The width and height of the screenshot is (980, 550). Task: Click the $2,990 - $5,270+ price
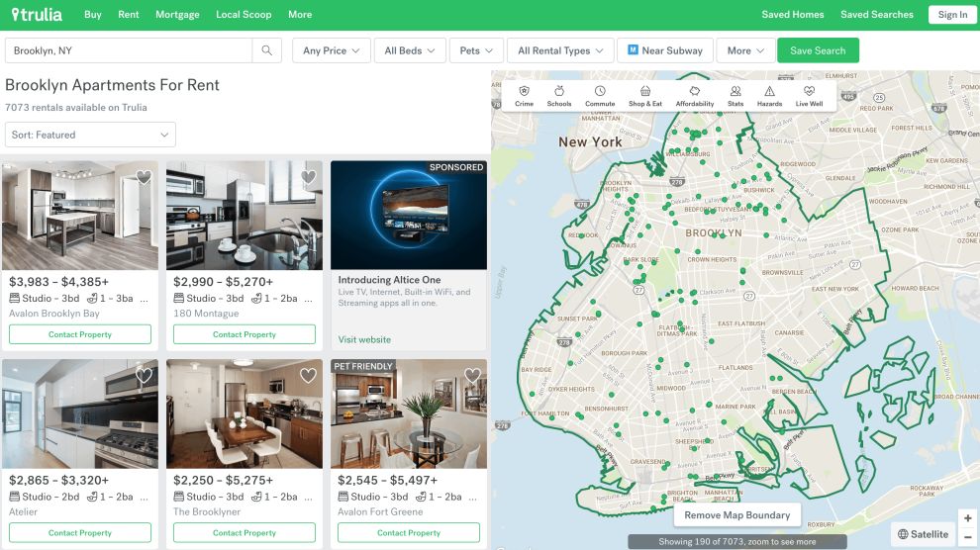[223, 282]
